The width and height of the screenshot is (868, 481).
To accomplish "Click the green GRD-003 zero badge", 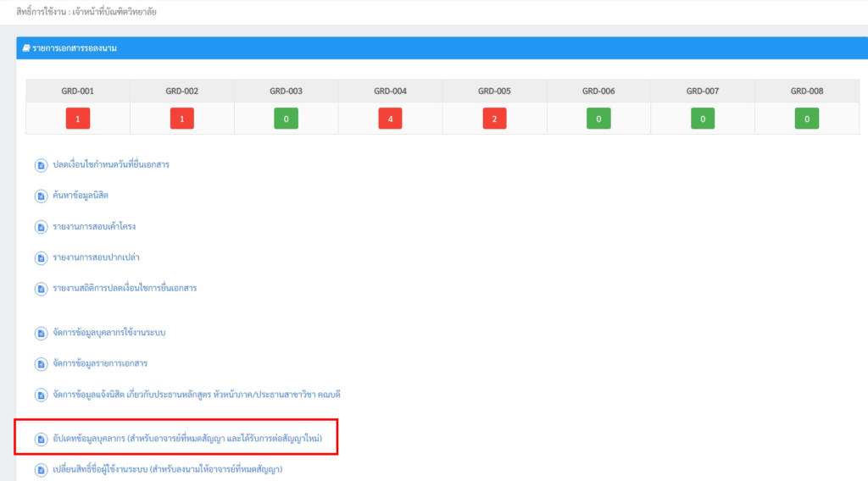I will (x=286, y=119).
